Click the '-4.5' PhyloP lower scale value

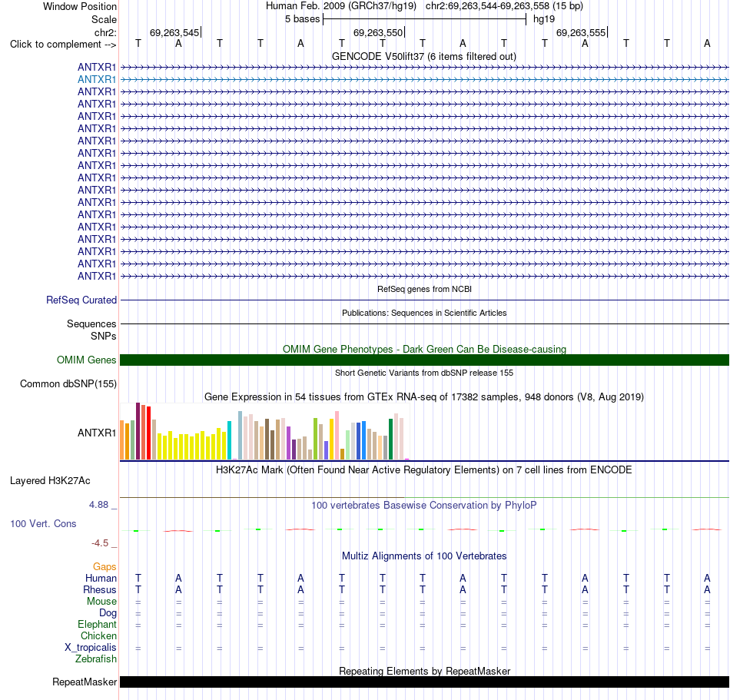[100, 543]
